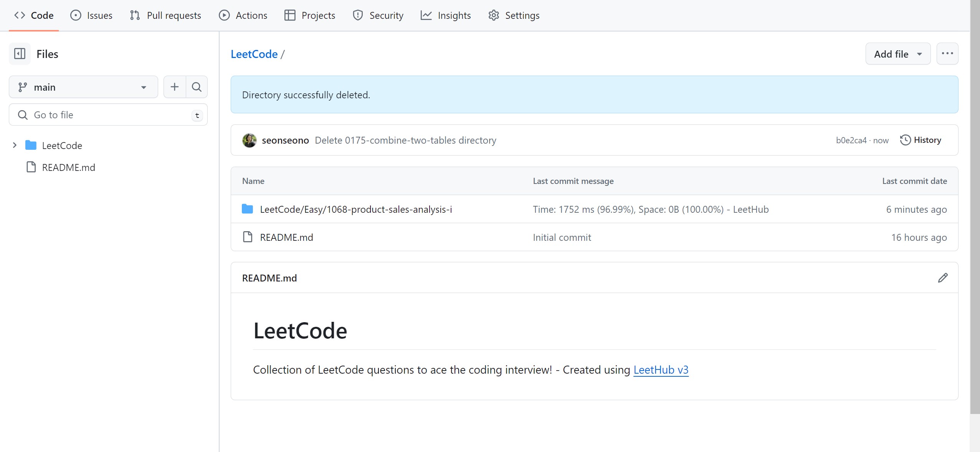The width and height of the screenshot is (980, 452).
Task: Open the three-dot more options menu
Action: click(947, 54)
